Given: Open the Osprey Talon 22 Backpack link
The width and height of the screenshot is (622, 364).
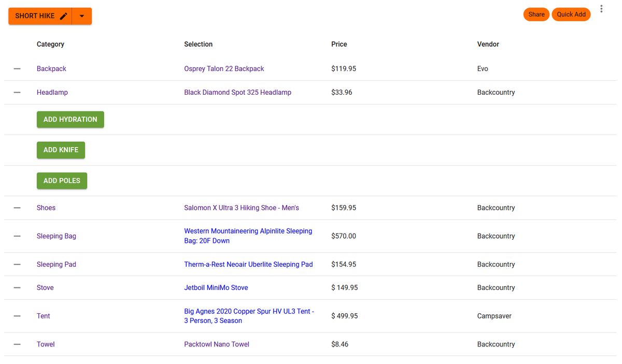Looking at the screenshot, I should point(224,68).
